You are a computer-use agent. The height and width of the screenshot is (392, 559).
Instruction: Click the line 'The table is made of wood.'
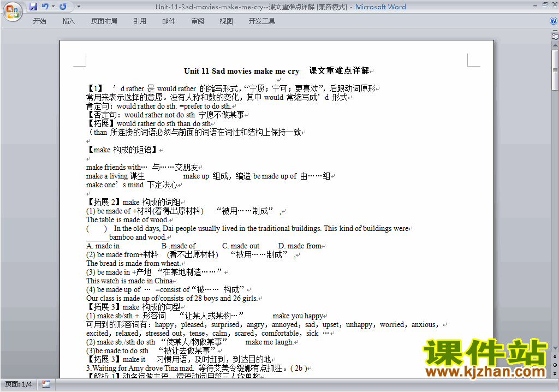127,219
